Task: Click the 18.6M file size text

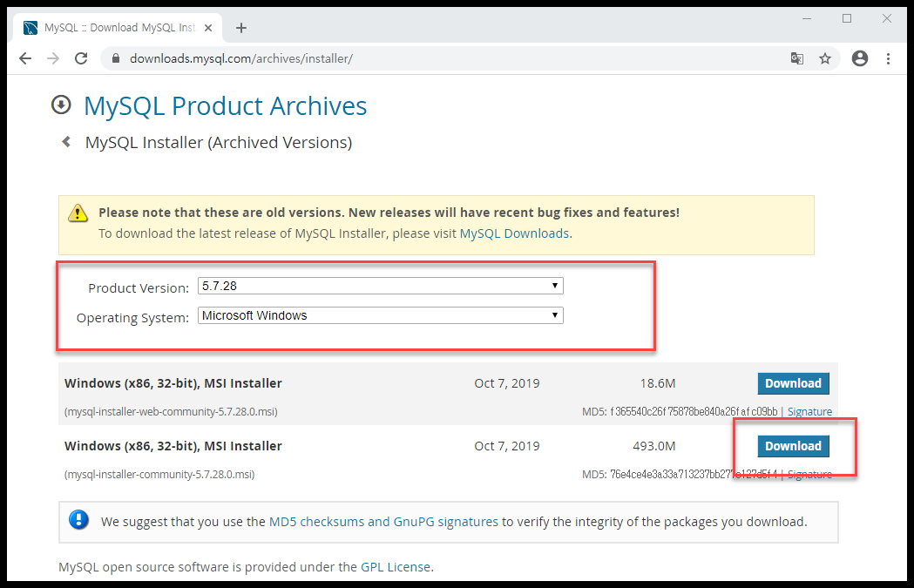Action: coord(658,383)
